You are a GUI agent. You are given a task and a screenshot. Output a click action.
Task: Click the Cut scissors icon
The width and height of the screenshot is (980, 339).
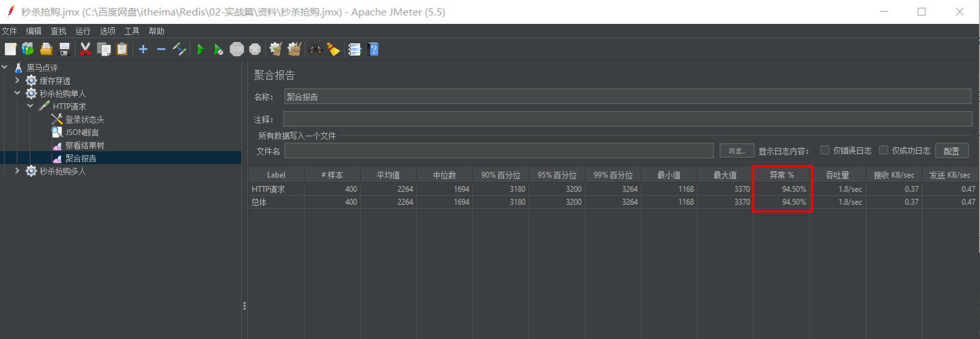tap(85, 49)
